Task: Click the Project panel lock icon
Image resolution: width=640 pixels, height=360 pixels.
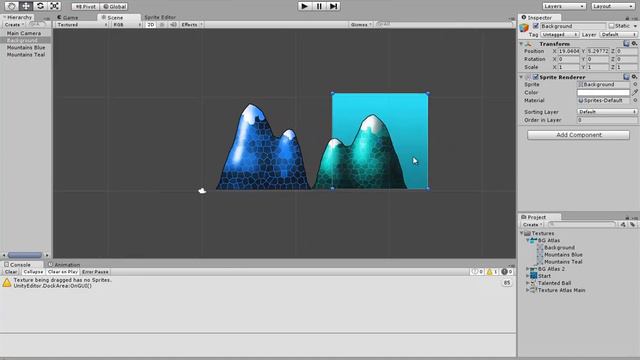Action: click(627, 218)
